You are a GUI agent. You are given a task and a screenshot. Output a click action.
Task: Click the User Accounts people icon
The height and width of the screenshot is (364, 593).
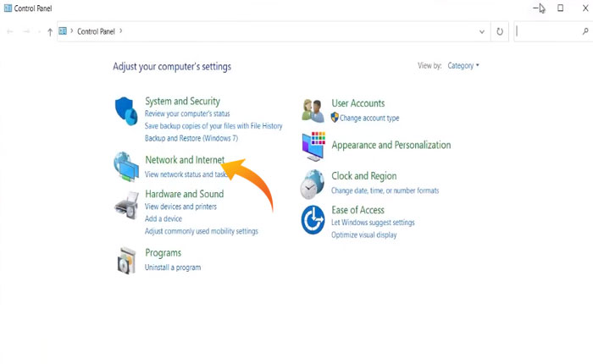tap(313, 110)
